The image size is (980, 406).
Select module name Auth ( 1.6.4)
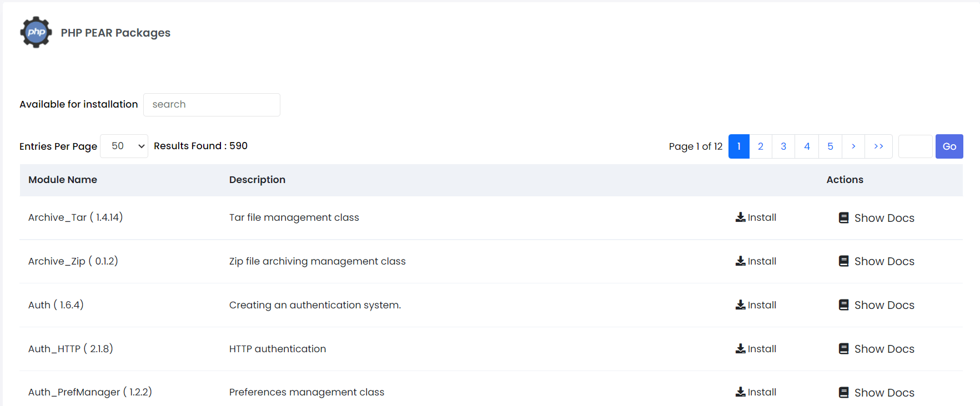[x=56, y=305]
